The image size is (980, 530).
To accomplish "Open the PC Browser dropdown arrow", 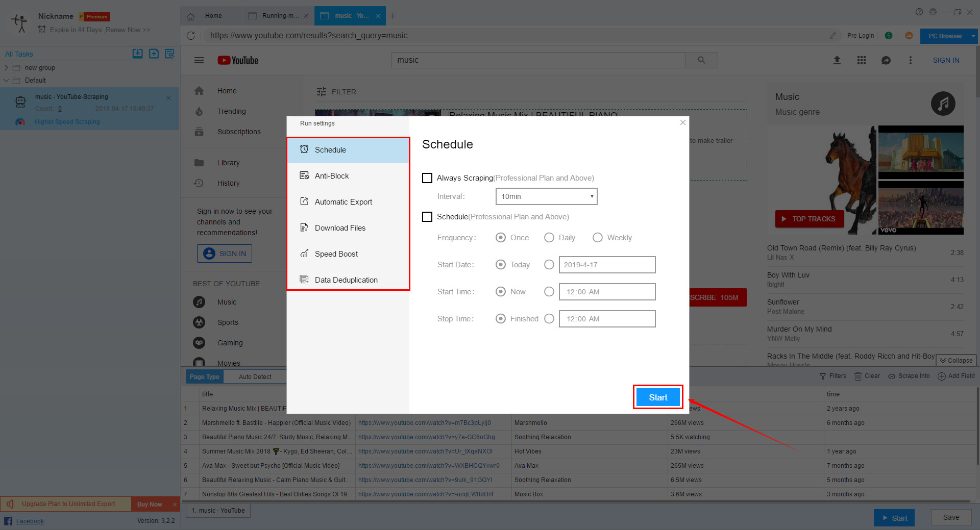I will coord(973,36).
